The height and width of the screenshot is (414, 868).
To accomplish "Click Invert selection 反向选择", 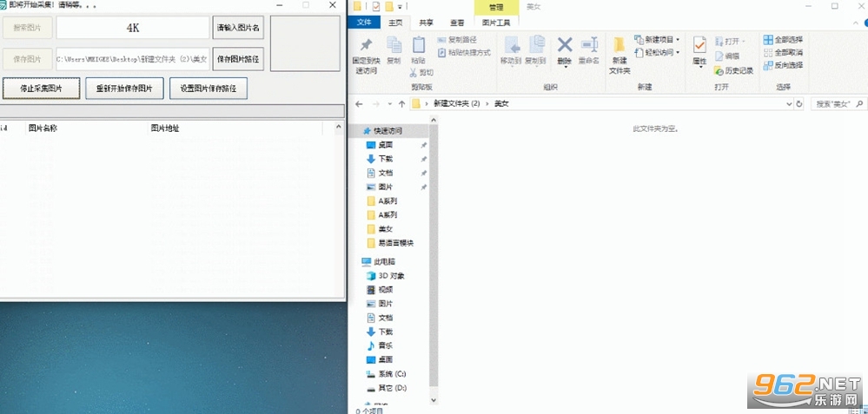I will point(783,65).
